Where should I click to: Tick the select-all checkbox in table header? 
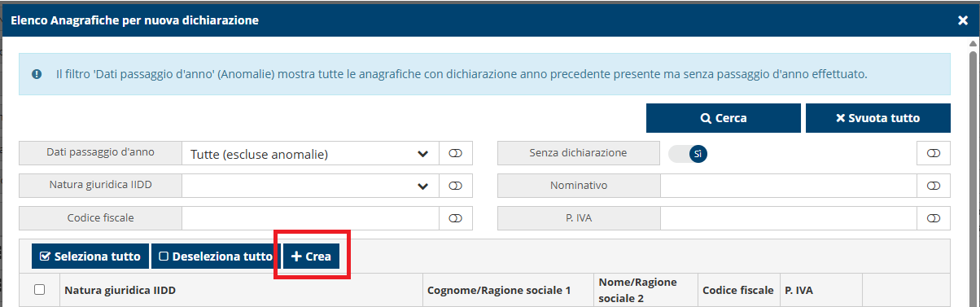pos(40,289)
